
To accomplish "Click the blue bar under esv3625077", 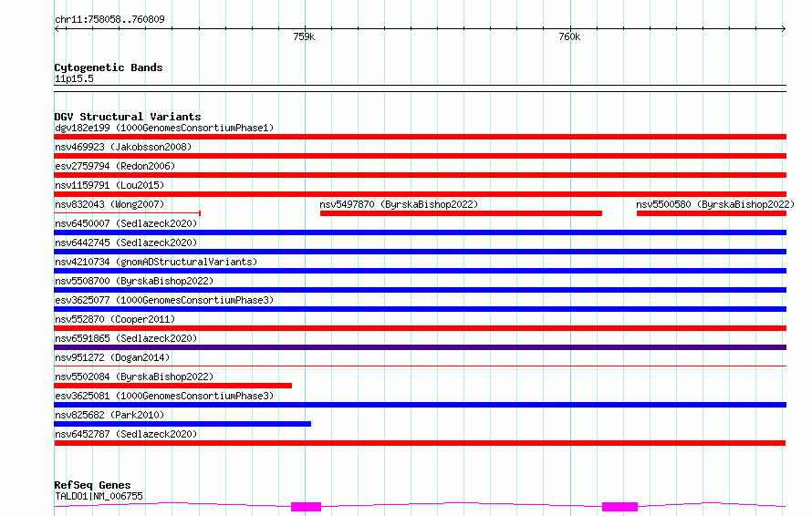I will coord(420,309).
